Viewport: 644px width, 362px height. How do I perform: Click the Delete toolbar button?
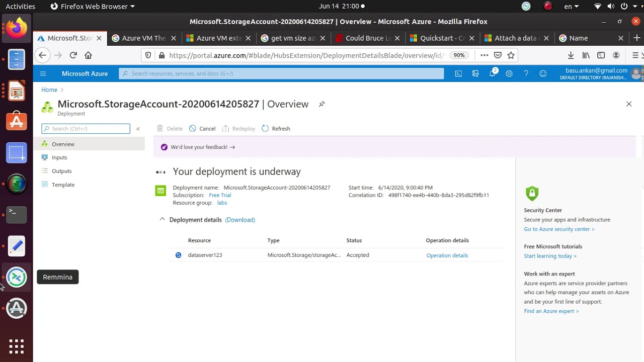[170, 129]
